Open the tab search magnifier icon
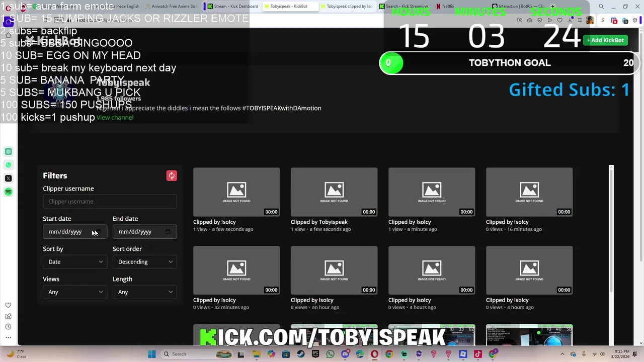This screenshot has height=362, width=644. click(601, 7)
